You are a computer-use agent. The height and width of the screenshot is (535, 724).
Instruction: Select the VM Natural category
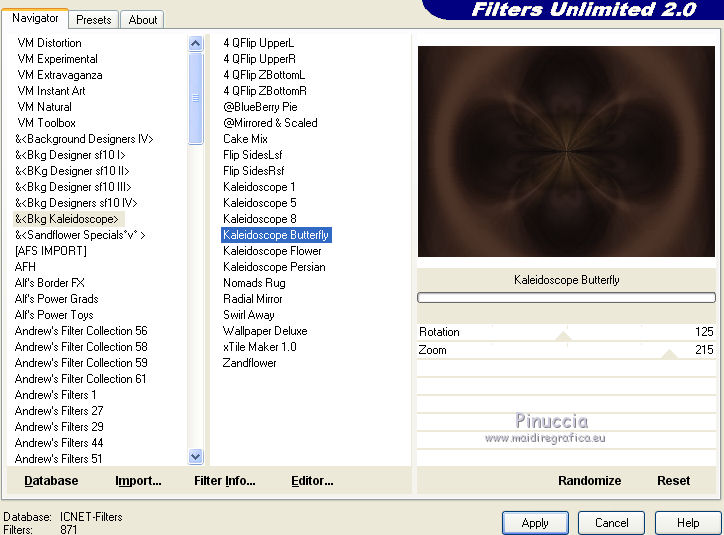[x=44, y=107]
